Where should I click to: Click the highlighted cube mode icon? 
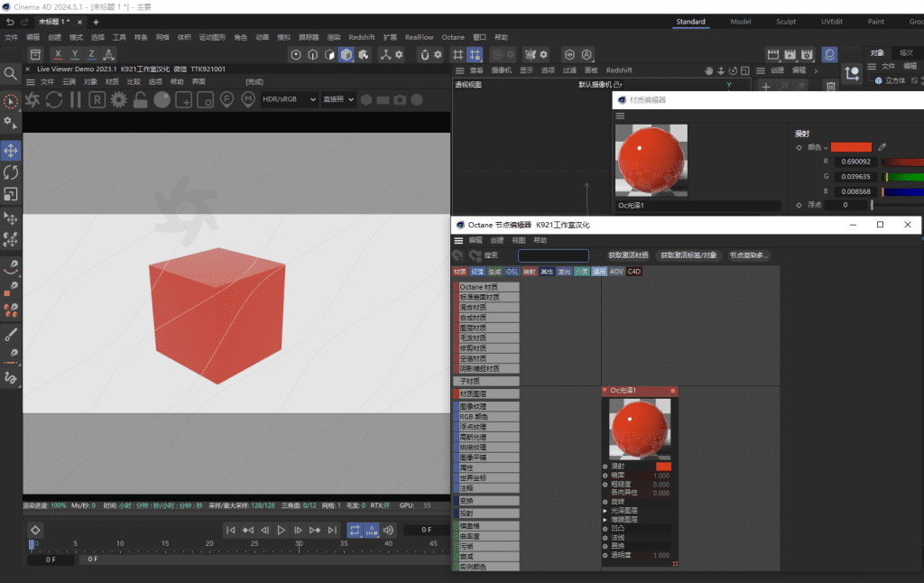coord(346,55)
